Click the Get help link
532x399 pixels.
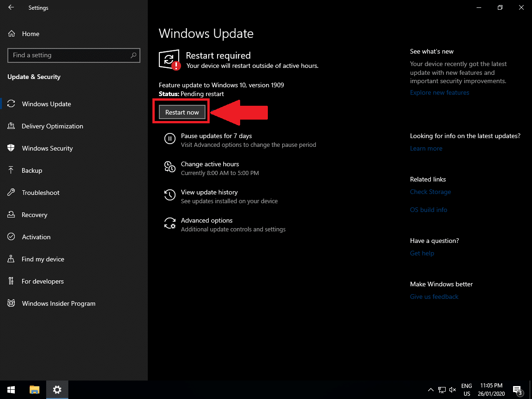click(422, 253)
